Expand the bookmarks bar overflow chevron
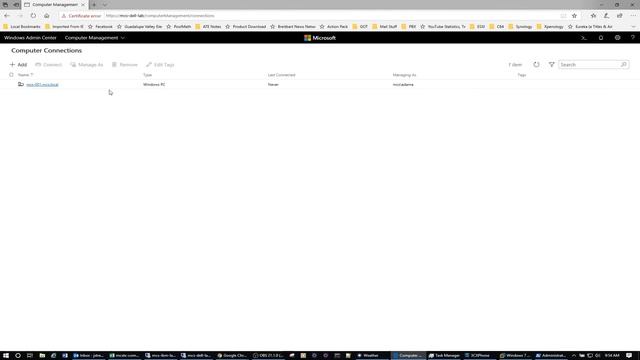The image size is (640, 360). (x=633, y=27)
